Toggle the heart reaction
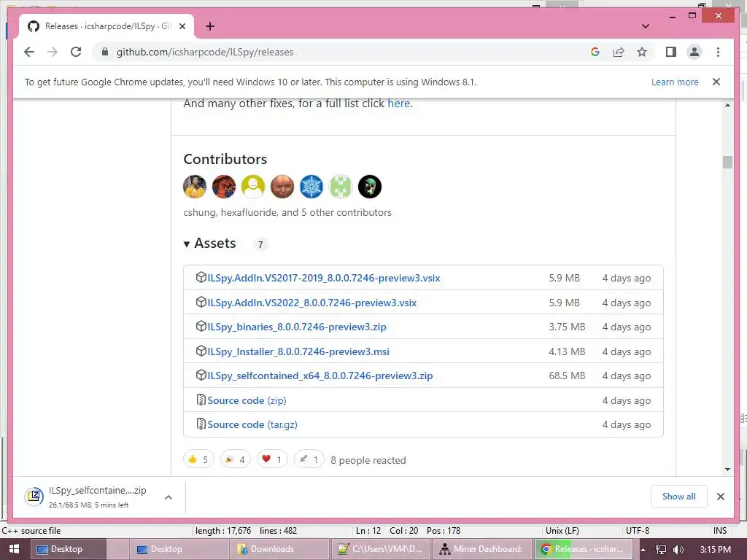This screenshot has height=560, width=747. point(272,459)
